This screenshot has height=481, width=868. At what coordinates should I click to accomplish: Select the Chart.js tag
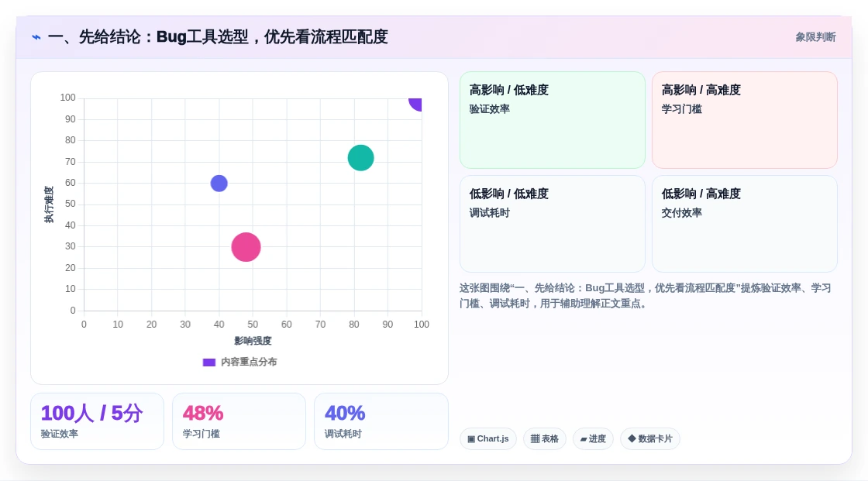pyautogui.click(x=488, y=439)
